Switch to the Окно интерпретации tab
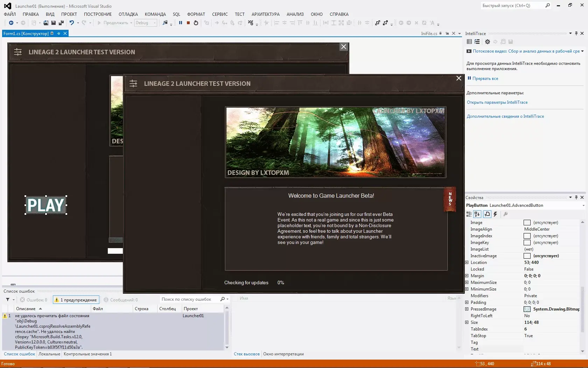Viewport: 588px width, 368px height. tap(283, 354)
